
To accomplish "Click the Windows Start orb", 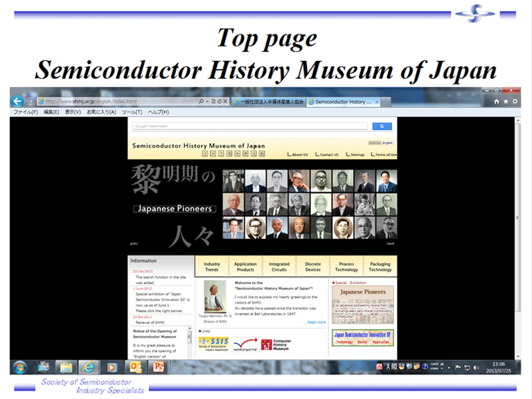I will [19, 367].
